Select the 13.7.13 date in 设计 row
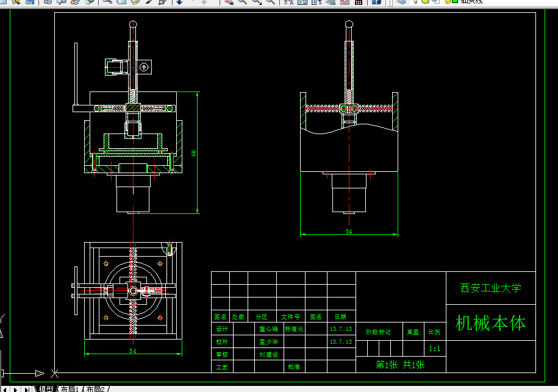The image size is (558, 392). [340, 329]
